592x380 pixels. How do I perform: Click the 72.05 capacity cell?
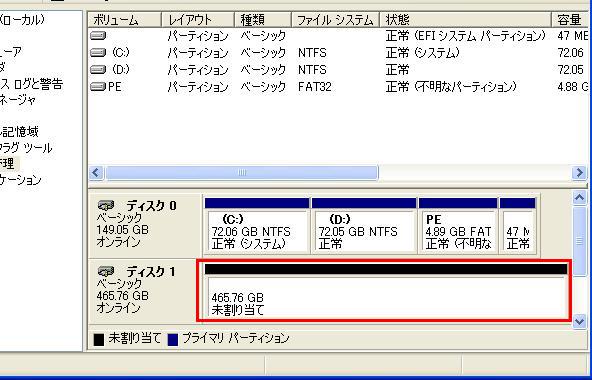[570, 70]
